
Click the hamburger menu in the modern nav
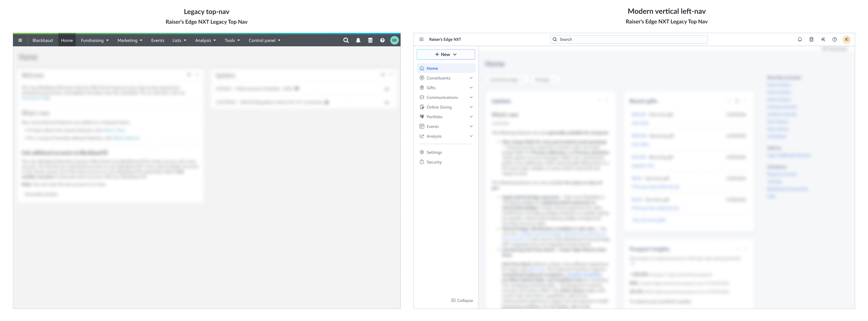pyautogui.click(x=421, y=39)
